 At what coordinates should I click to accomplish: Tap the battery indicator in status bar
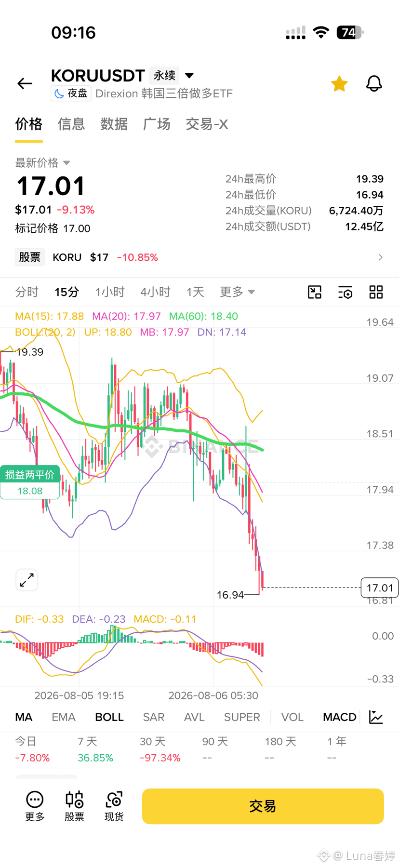click(x=350, y=32)
